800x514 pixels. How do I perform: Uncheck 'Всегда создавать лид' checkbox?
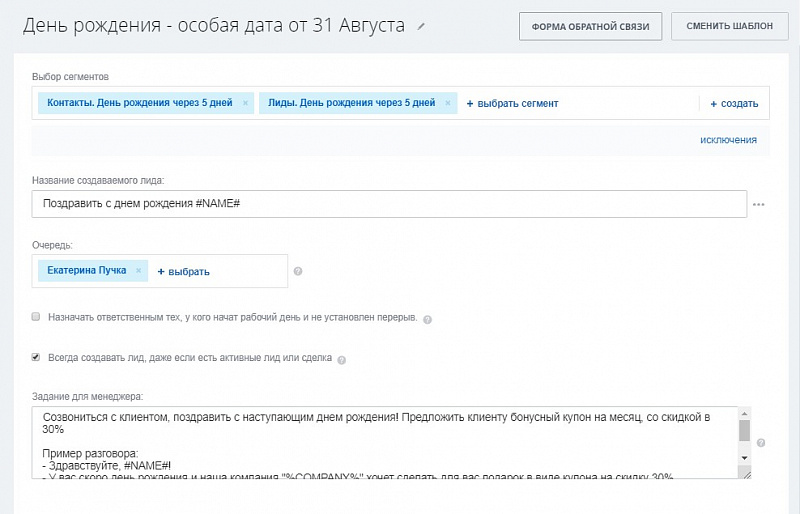(36, 357)
